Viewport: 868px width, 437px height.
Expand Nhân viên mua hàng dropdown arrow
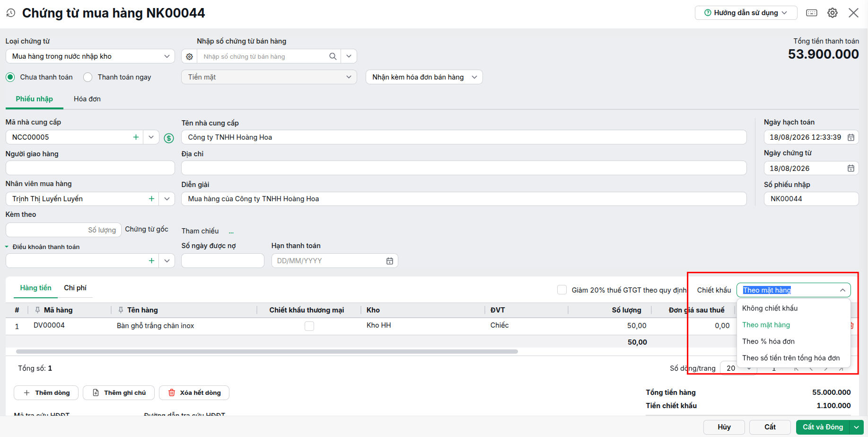(x=167, y=199)
